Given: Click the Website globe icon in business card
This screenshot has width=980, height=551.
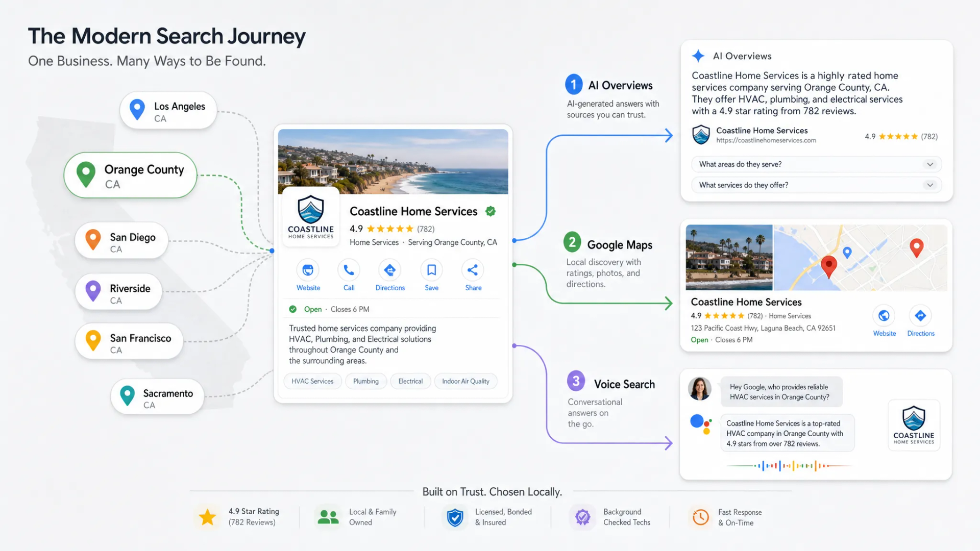Looking at the screenshot, I should click(x=308, y=270).
